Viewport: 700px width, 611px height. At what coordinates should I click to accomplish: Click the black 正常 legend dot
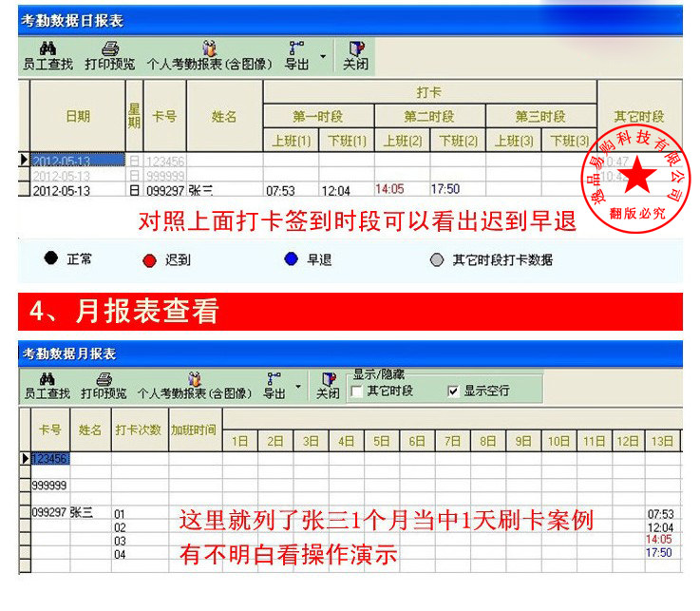(51, 258)
